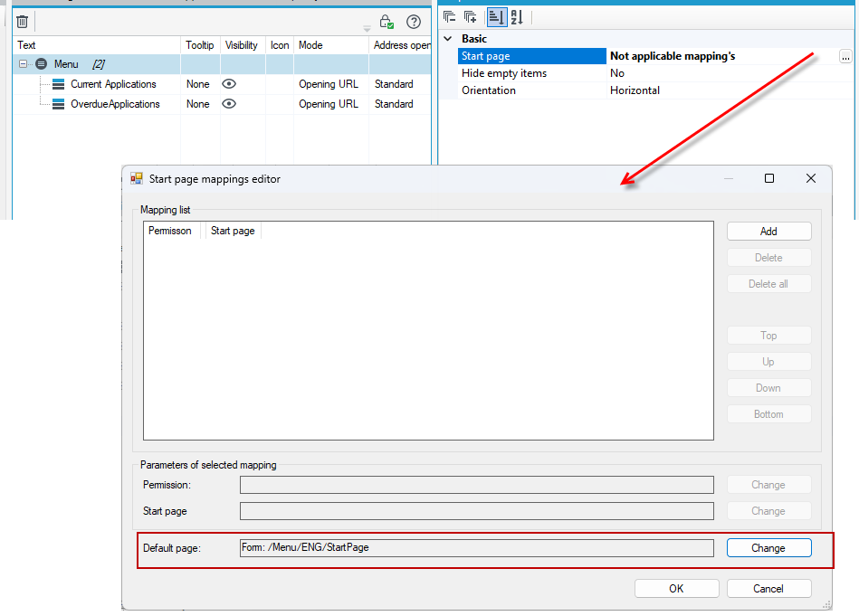Close the Start page mappings editor dialog

click(x=811, y=178)
